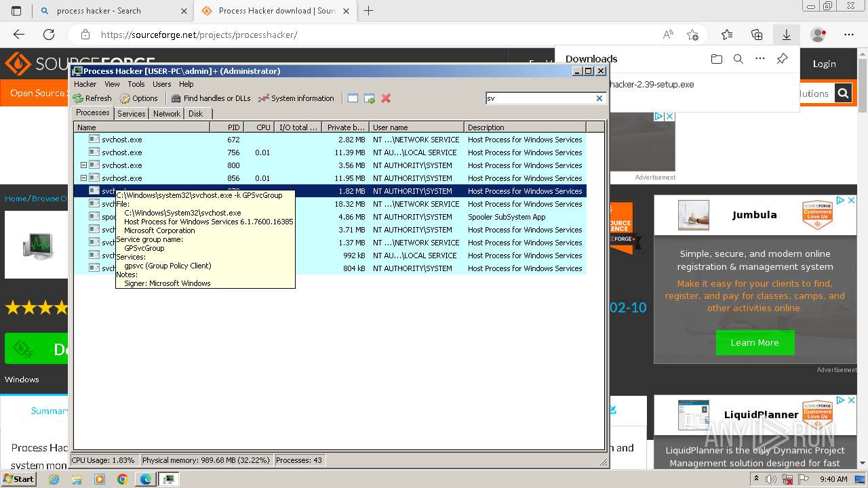This screenshot has width=868, height=488.
Task: Open Edge Settings and more menu
Action: coord(849,35)
